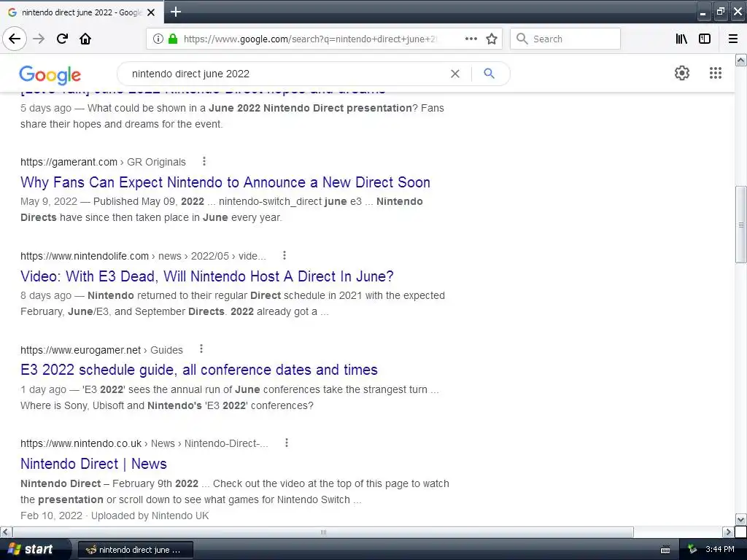Clear the Google search box with X
Image resolution: width=747 pixels, height=560 pixels.
[x=455, y=74]
